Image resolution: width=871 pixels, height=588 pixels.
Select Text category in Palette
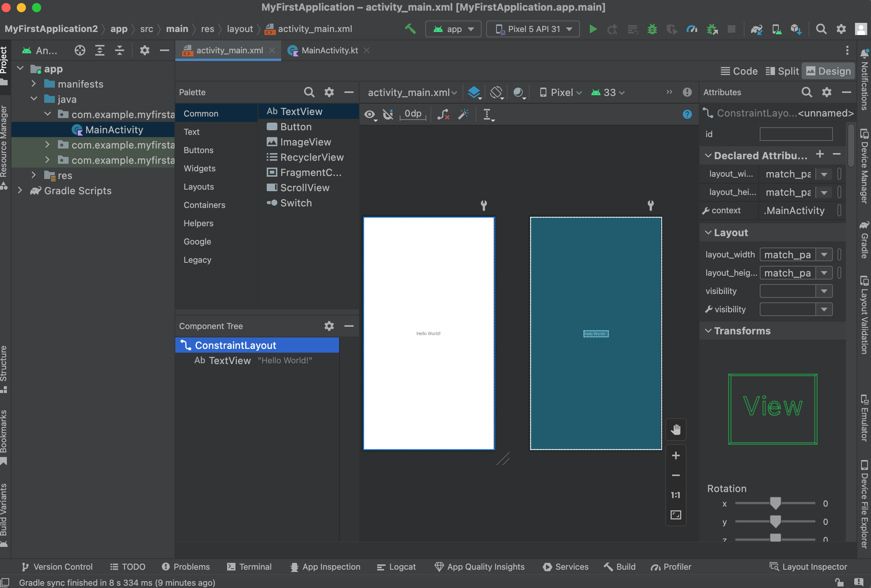[216, 132]
